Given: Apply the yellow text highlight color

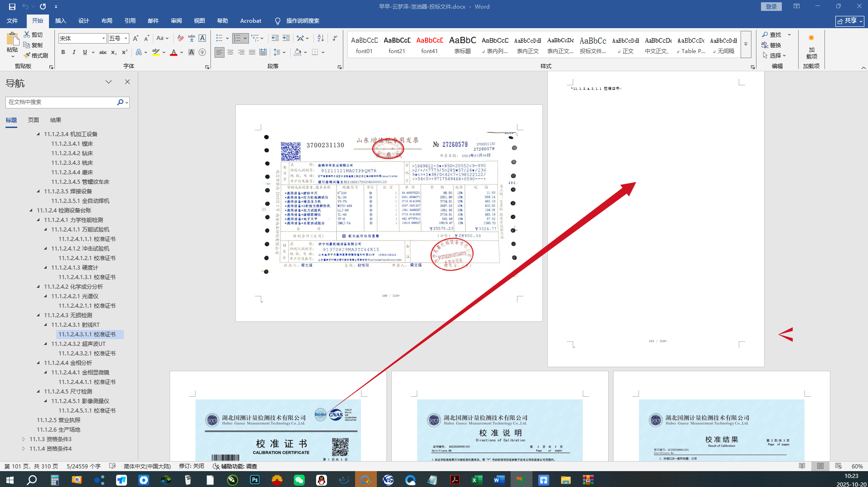Looking at the screenshot, I should click(156, 53).
